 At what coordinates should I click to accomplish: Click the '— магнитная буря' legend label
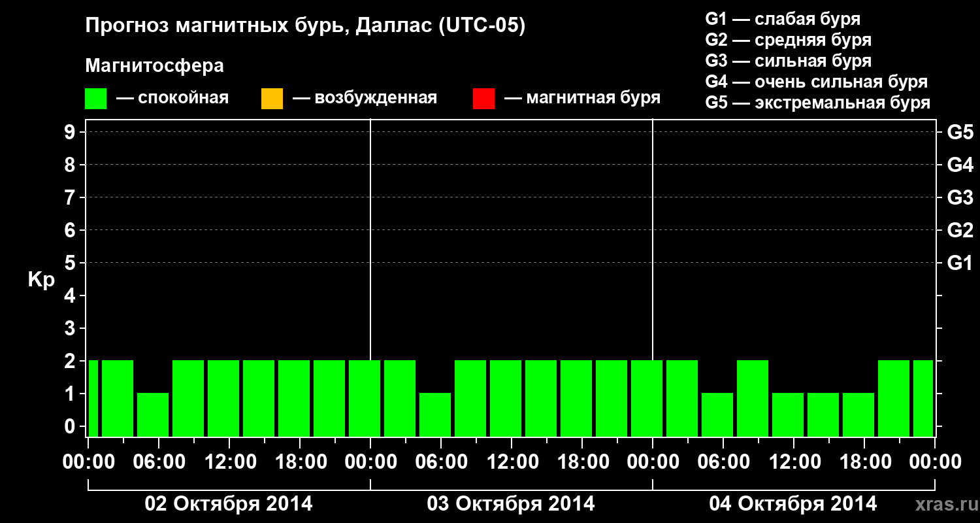click(x=583, y=98)
